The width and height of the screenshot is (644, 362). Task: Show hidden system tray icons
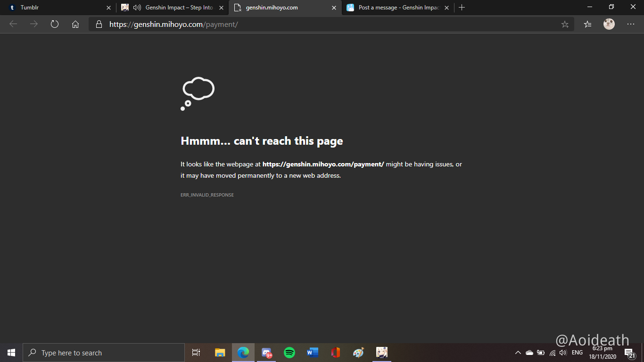tap(518, 353)
